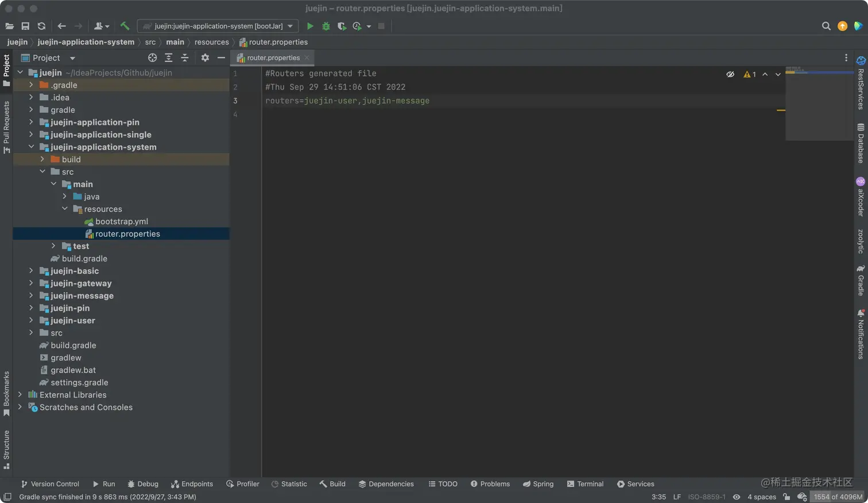Click the resources breadcrumb
This screenshot has height=503, width=868.
[x=212, y=42]
